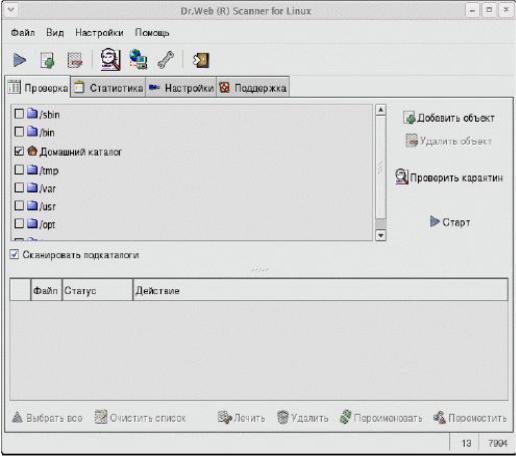The height and width of the screenshot is (456, 516).
Task: Check the /opt checkbox
Action: (x=19, y=223)
